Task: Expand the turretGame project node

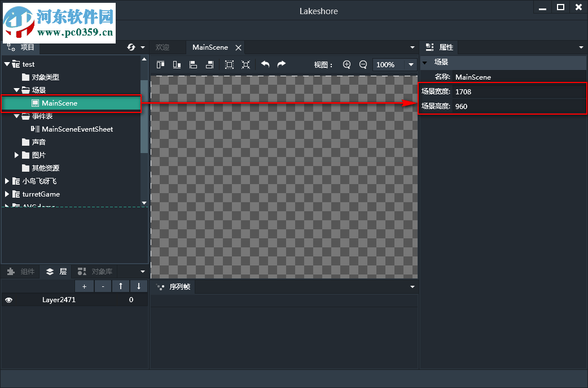Action: coord(7,194)
